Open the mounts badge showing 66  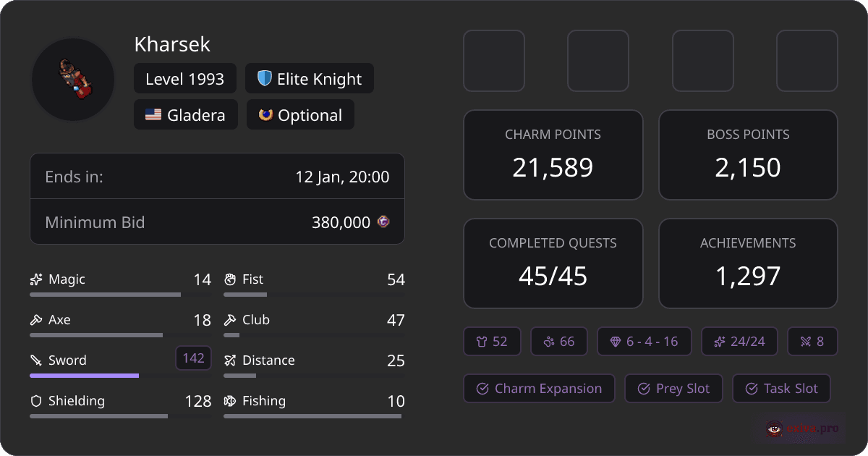pos(558,341)
